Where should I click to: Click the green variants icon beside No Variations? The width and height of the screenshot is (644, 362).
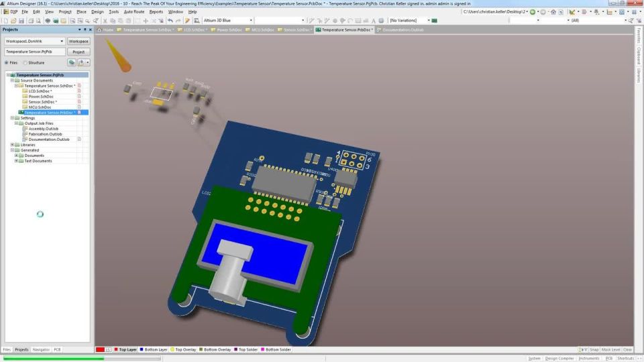pos(435,21)
